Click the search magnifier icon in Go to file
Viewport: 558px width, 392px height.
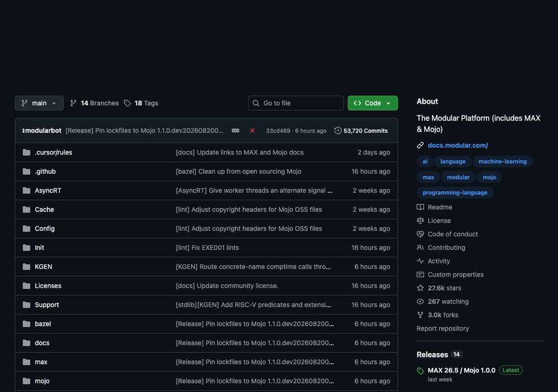pos(256,103)
